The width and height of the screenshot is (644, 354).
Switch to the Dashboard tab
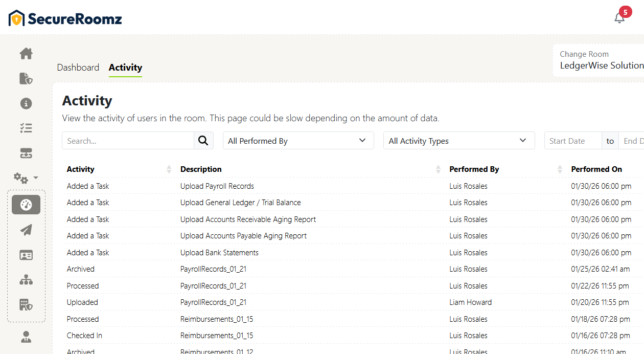tap(78, 67)
